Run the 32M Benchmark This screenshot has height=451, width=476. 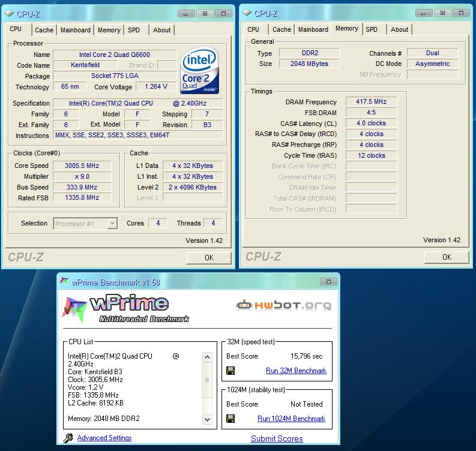[x=296, y=371]
